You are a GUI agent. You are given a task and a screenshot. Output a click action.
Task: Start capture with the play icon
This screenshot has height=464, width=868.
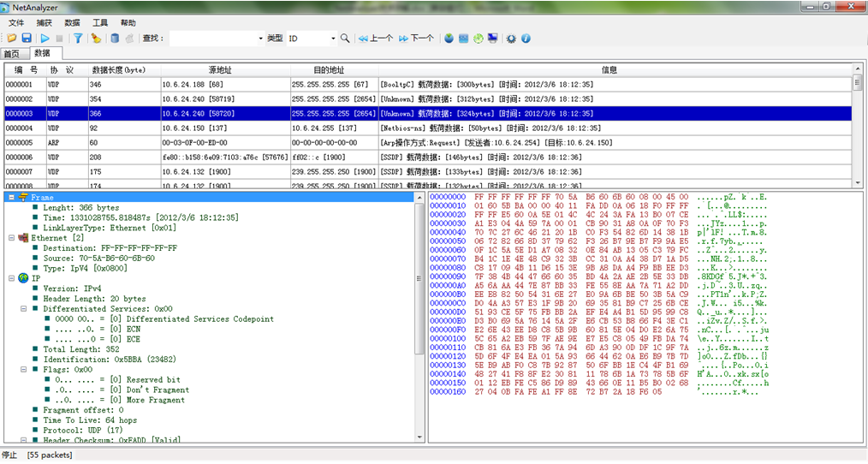(45, 39)
